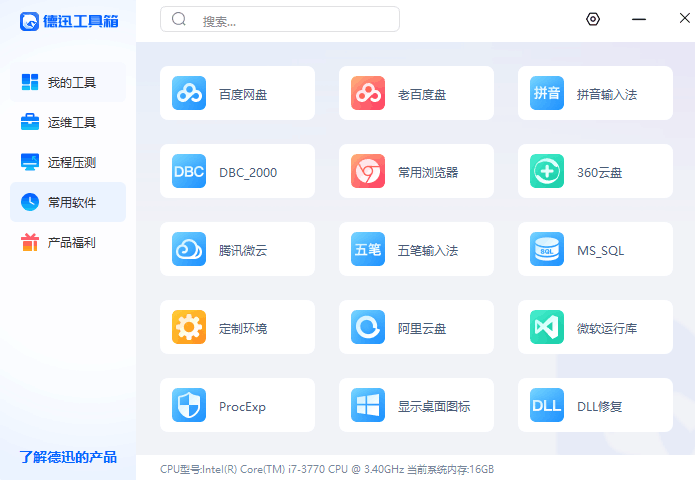The width and height of the screenshot is (695, 480).
Task: Click the 五笔输入法 icon
Action: coord(367,250)
